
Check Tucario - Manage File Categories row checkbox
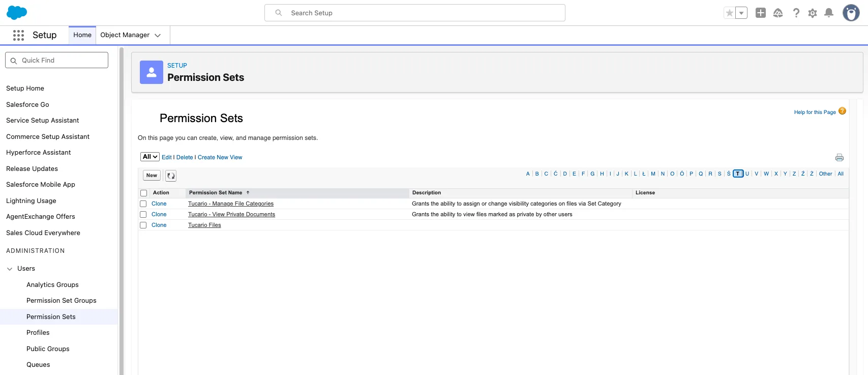143,204
